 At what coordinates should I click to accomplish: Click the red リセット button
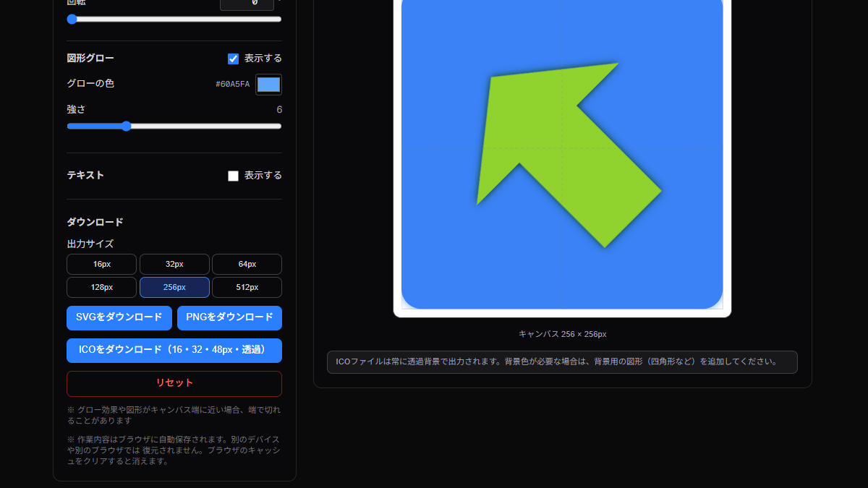[174, 383]
